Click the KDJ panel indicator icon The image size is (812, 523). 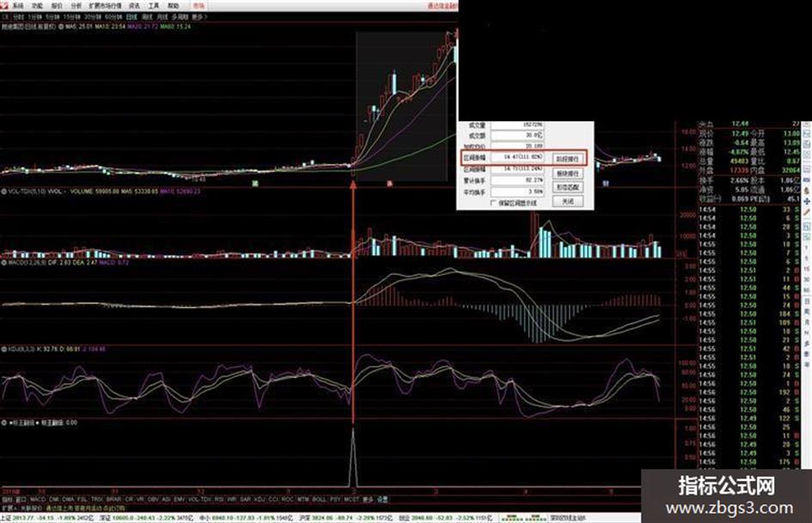(x=3, y=350)
